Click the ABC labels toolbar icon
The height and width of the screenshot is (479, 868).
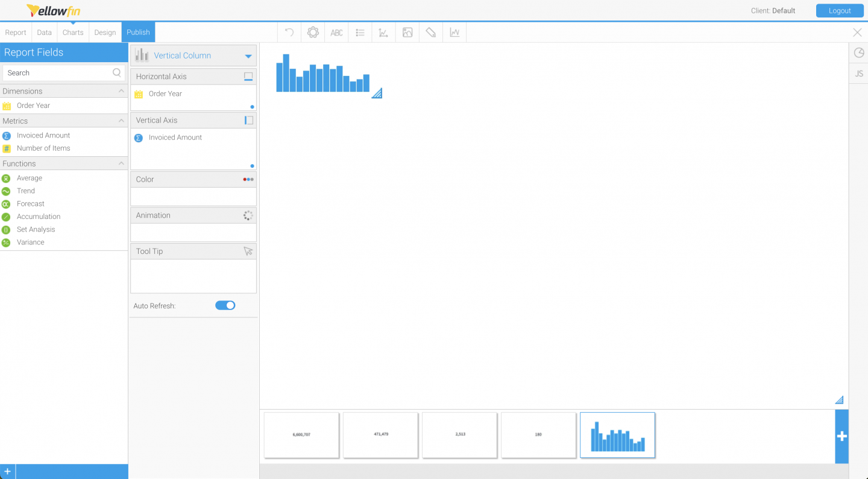pyautogui.click(x=336, y=32)
